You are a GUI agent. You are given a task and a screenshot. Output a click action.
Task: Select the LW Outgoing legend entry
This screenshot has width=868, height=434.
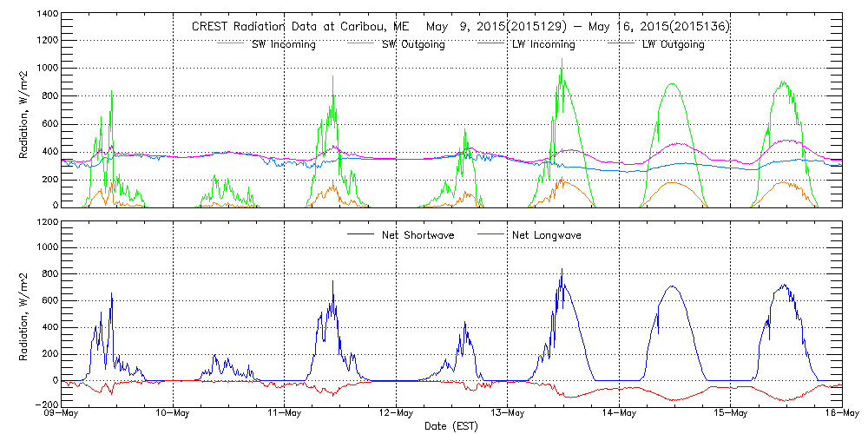(673, 44)
